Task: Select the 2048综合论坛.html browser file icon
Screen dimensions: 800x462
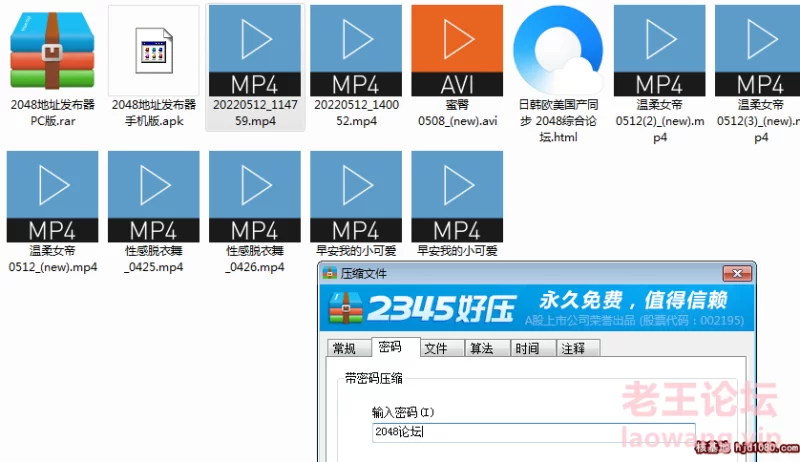Action: [558, 50]
